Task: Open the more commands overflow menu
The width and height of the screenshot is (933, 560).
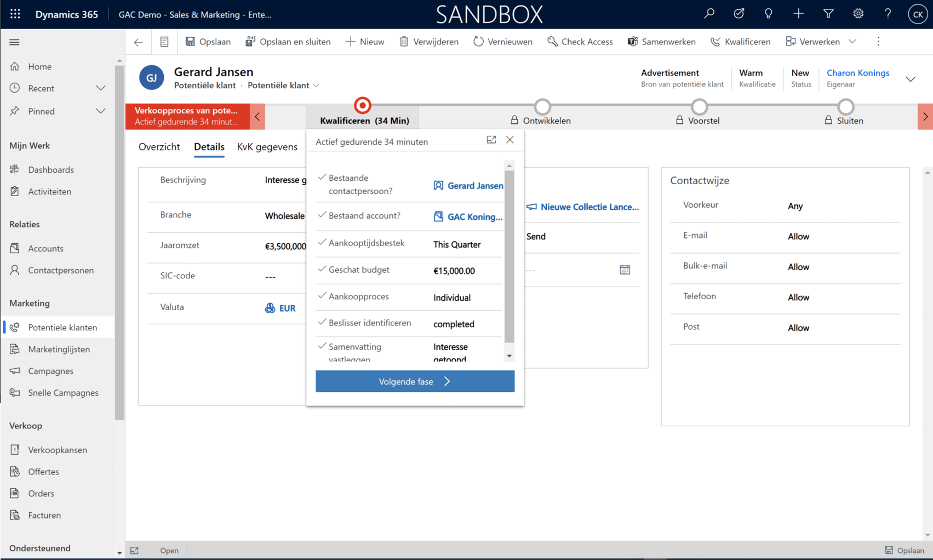Action: pos(878,42)
